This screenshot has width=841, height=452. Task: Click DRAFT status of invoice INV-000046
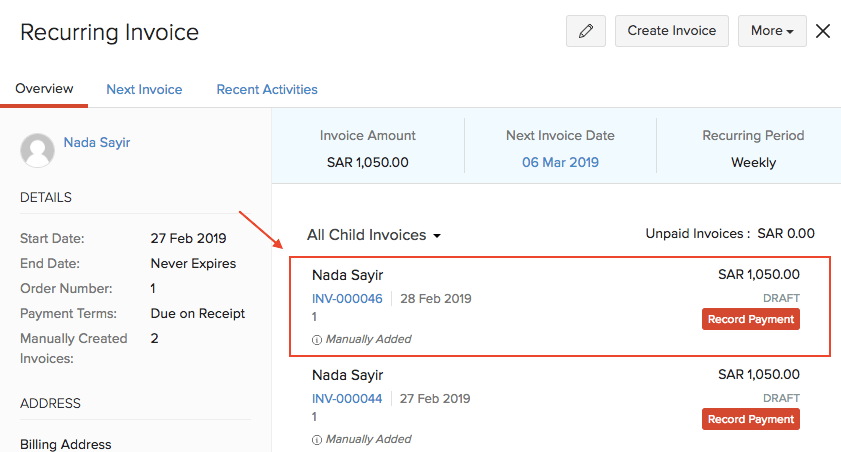click(781, 298)
